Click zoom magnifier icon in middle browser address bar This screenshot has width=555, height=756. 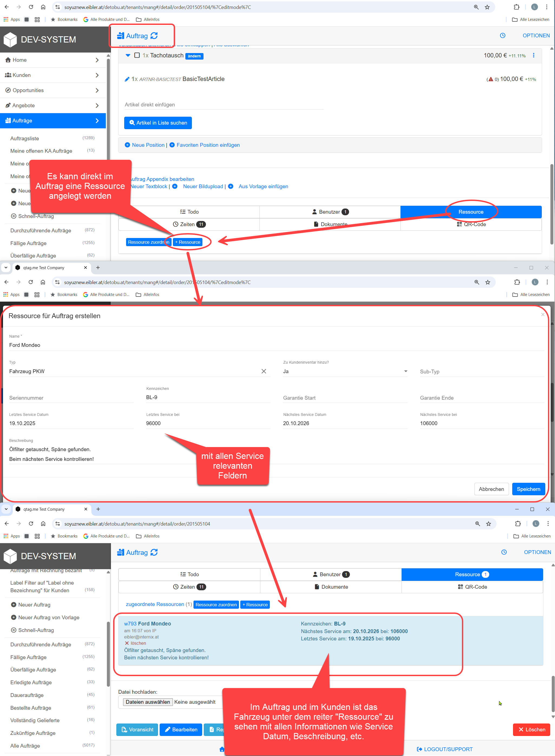click(x=477, y=282)
